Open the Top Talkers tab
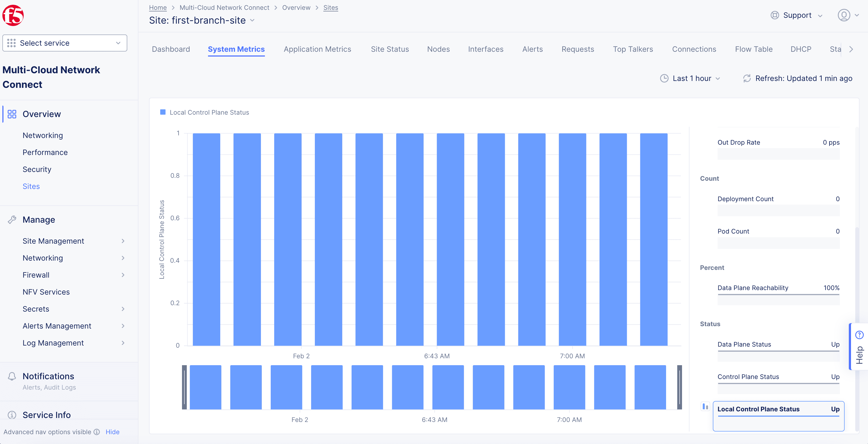Viewport: 868px width, 444px height. pyautogui.click(x=633, y=49)
